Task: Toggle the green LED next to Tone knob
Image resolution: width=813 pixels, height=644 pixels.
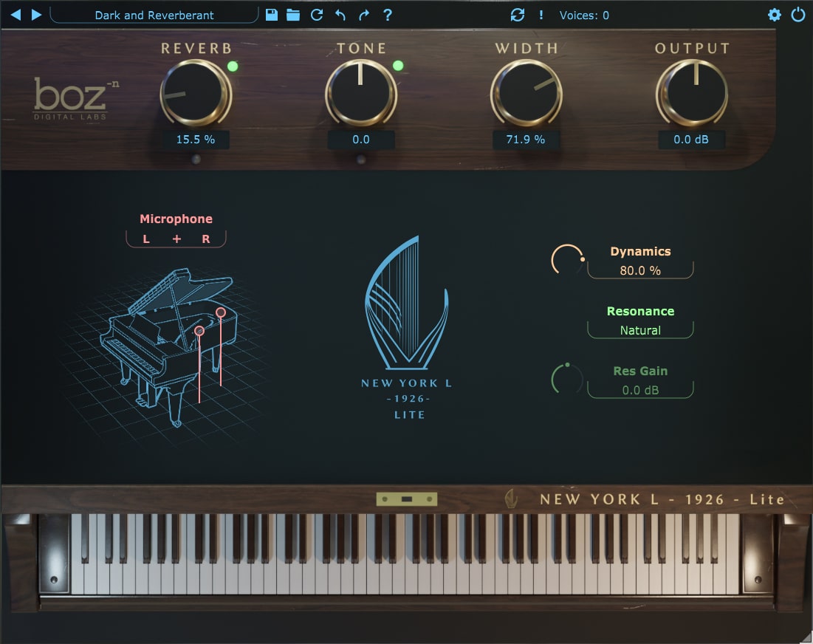Action: (x=397, y=66)
